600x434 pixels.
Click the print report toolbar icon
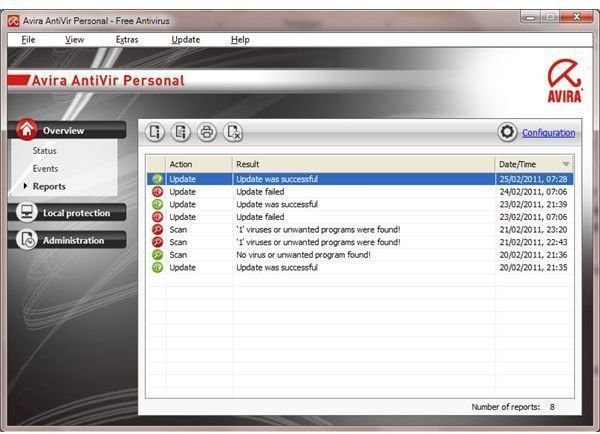[x=207, y=132]
